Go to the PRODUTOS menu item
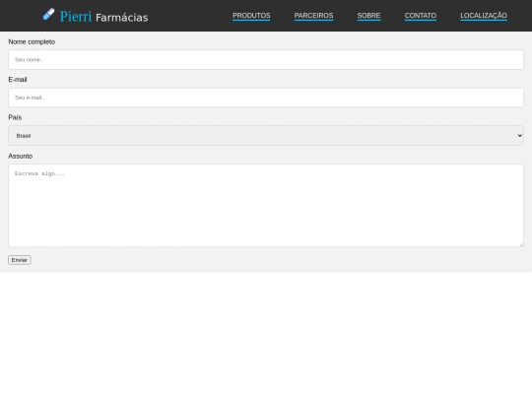Image resolution: width=532 pixels, height=399 pixels. pos(251,16)
